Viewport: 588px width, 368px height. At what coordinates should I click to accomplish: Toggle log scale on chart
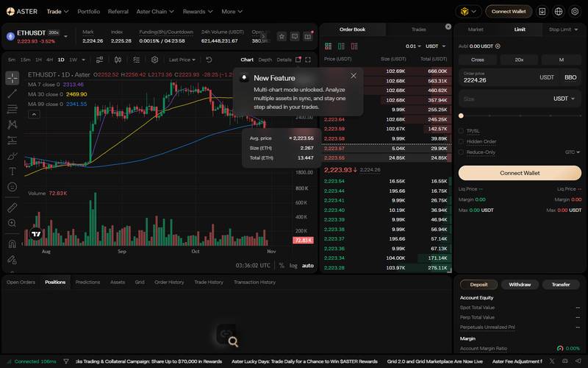pyautogui.click(x=293, y=266)
